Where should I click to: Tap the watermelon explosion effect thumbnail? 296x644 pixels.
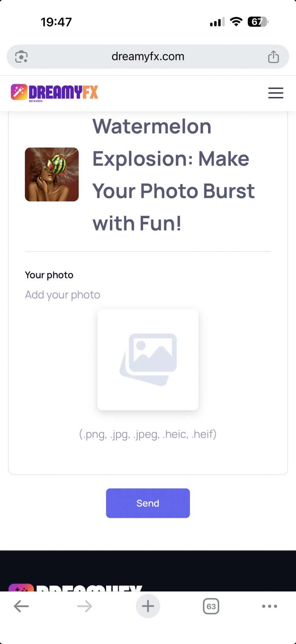point(52,174)
